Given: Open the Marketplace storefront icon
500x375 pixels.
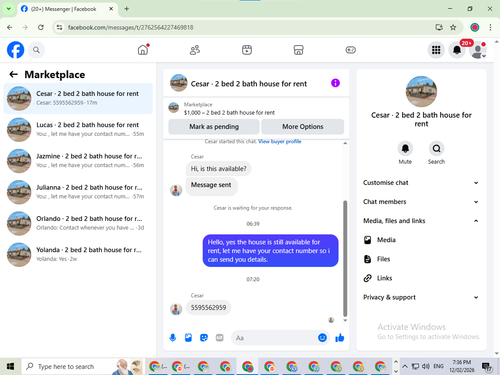Looking at the screenshot, I should (298, 50).
